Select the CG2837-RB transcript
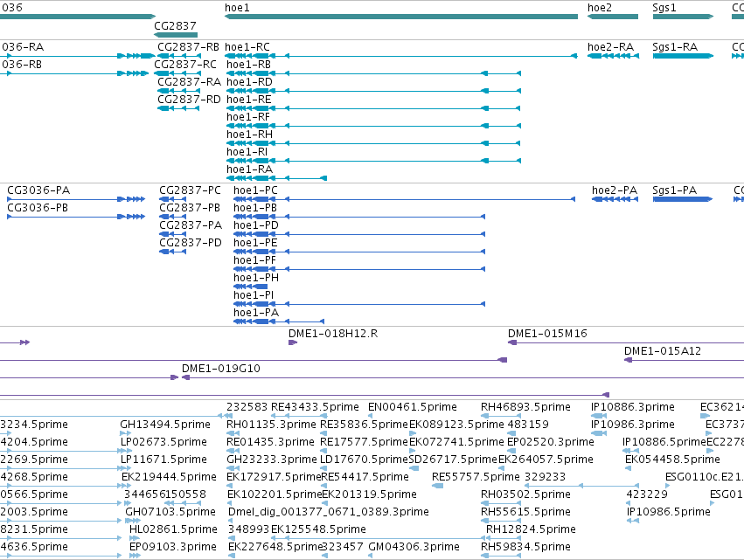This screenshot has width=744, height=560. coord(179,56)
